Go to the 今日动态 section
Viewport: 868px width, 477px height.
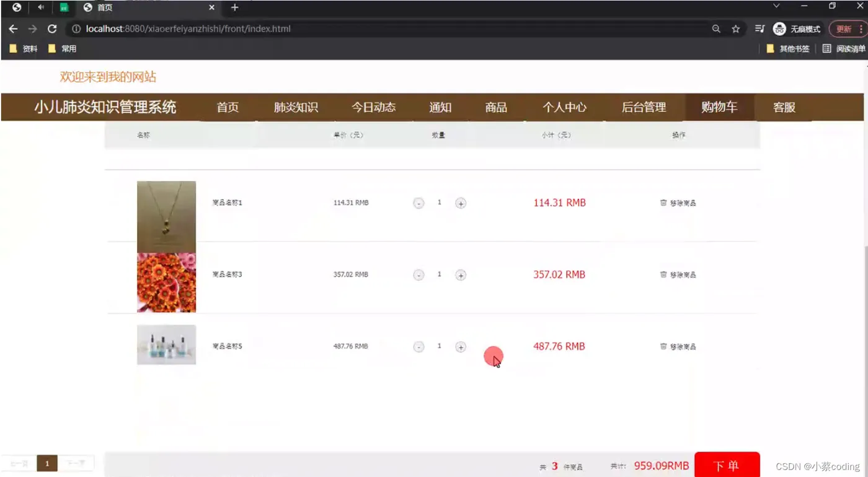coord(373,107)
